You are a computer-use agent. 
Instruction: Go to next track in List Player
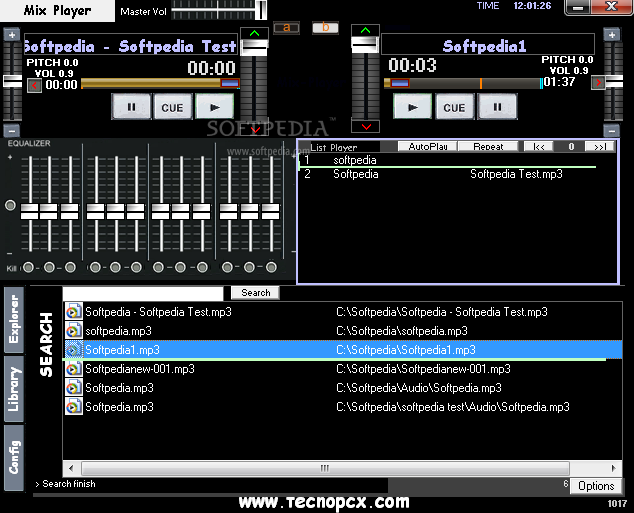tap(600, 146)
